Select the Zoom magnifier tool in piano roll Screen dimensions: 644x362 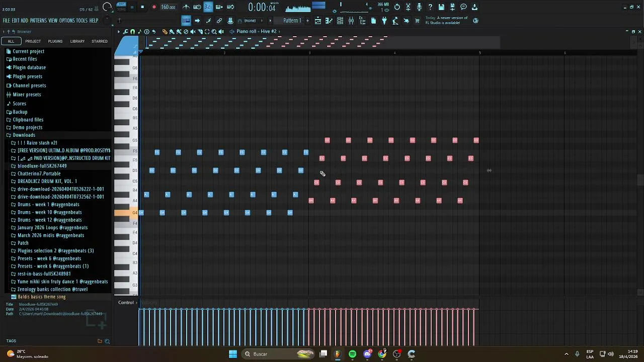coord(214,32)
